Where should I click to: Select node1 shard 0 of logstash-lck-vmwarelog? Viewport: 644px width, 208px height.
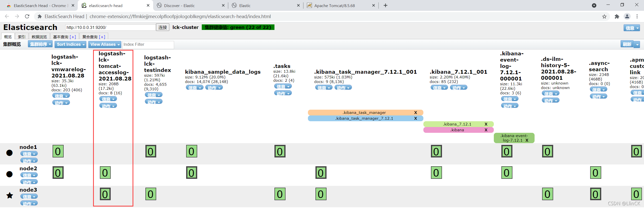tap(58, 151)
